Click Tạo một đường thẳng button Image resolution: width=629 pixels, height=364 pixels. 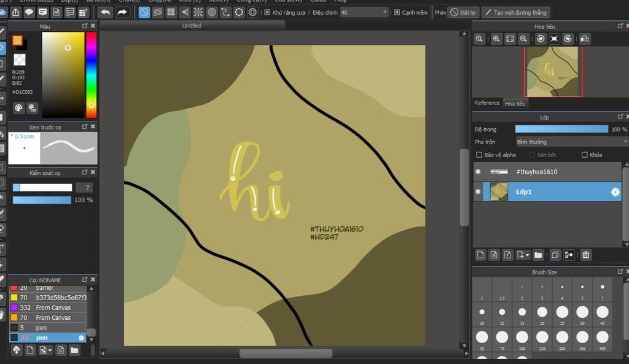coord(516,12)
